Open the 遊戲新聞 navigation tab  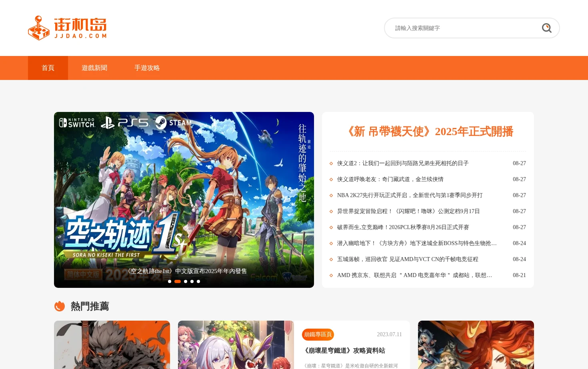[94, 68]
